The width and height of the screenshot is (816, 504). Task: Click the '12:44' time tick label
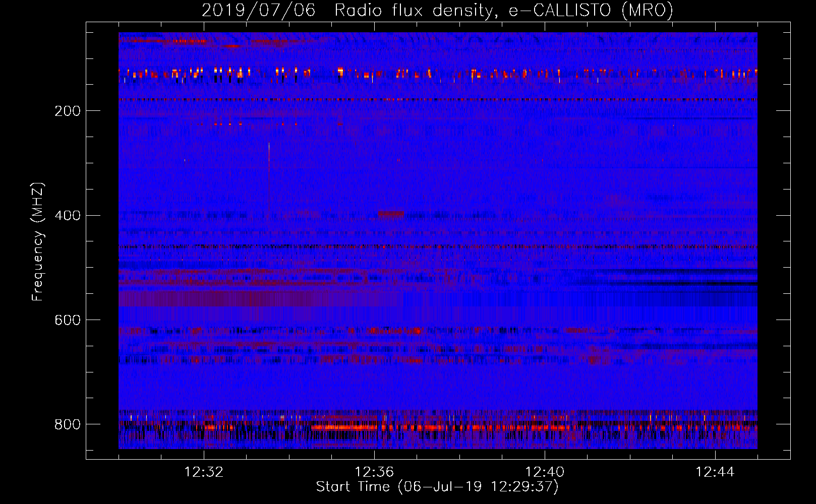click(715, 472)
